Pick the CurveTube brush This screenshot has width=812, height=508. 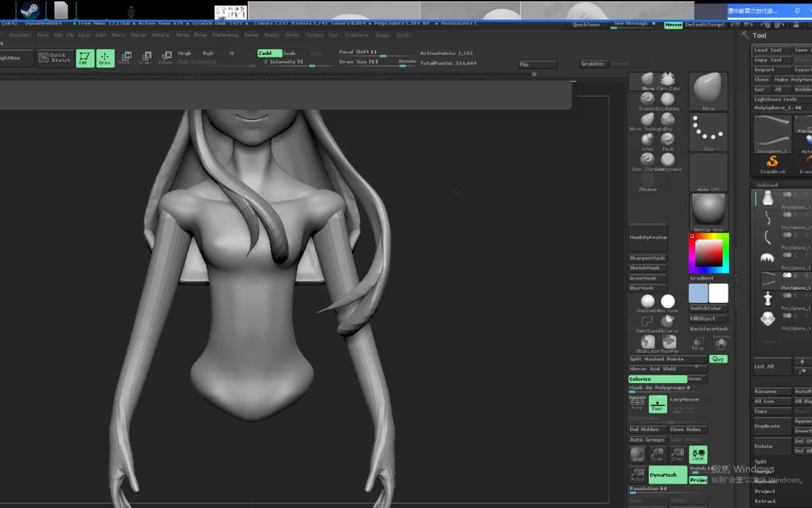click(x=668, y=79)
